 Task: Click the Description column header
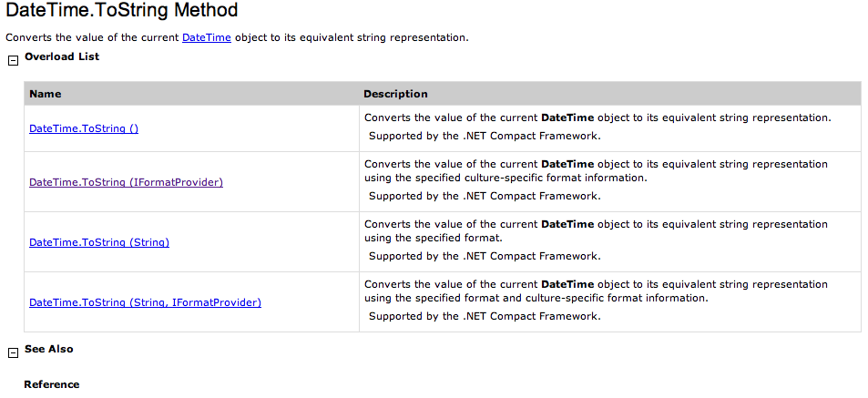tap(395, 94)
